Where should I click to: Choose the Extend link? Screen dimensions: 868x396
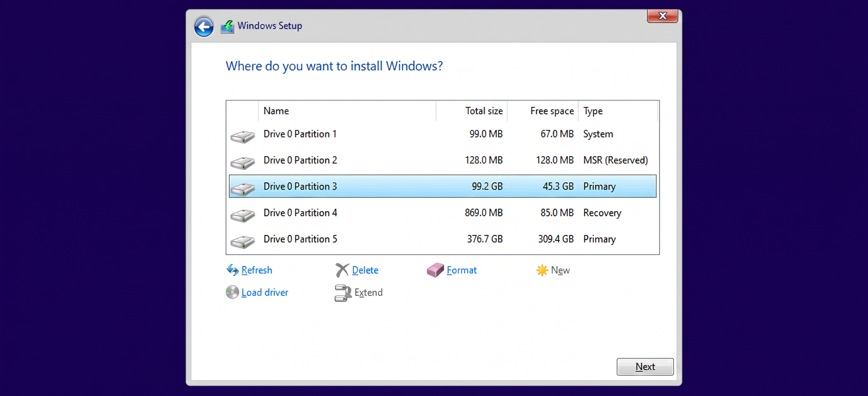(x=369, y=292)
